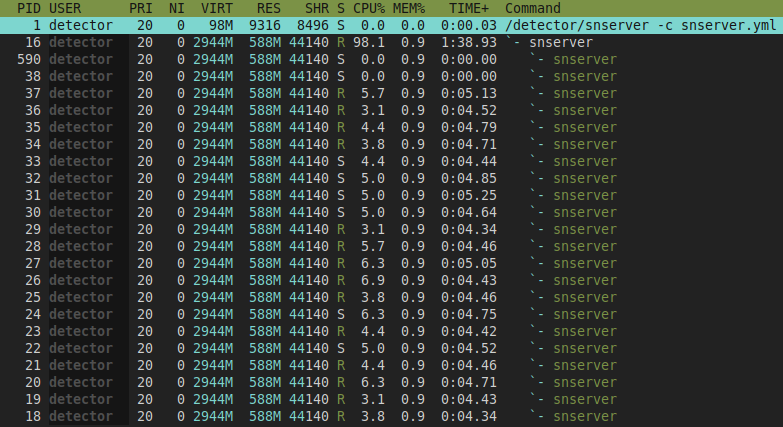
Task: Click the 0:05.05 time value
Action: pyautogui.click(x=468, y=263)
